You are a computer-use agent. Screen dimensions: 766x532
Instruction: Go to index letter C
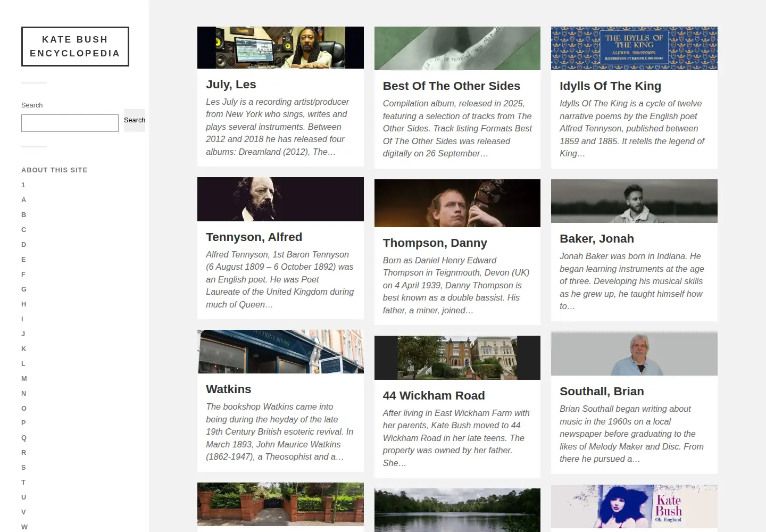pyautogui.click(x=23, y=230)
